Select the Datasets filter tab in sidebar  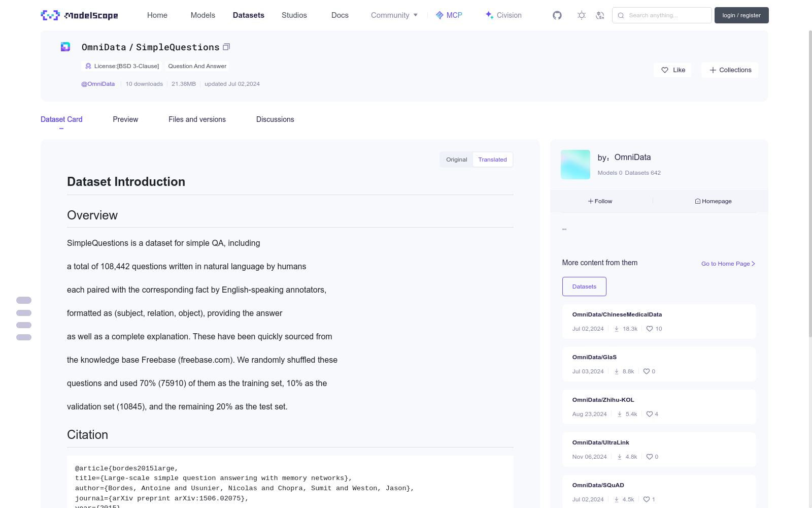(584, 287)
